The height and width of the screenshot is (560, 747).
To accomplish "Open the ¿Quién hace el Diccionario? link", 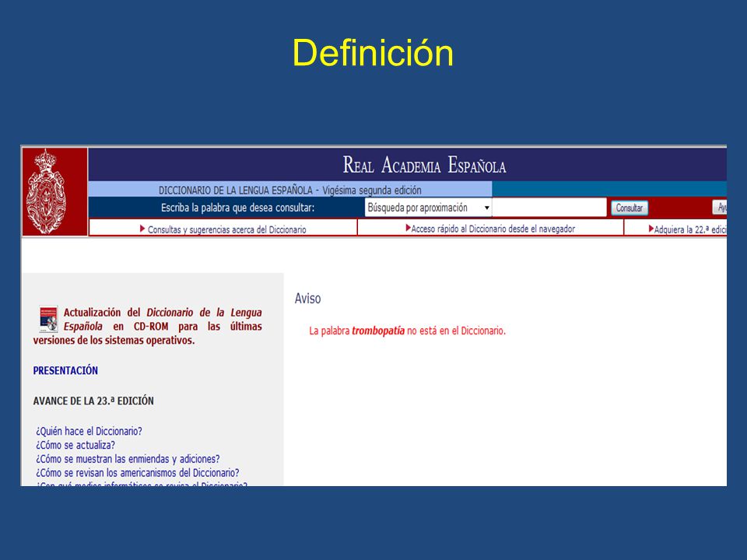I will [x=89, y=431].
